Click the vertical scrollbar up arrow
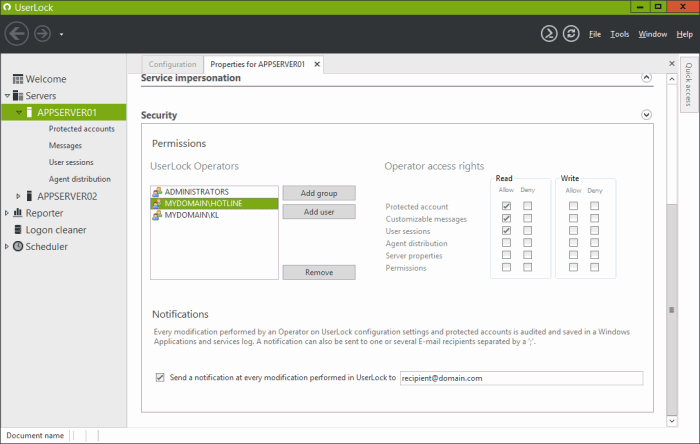Image resolution: width=700 pixels, height=444 pixels. tap(672, 79)
